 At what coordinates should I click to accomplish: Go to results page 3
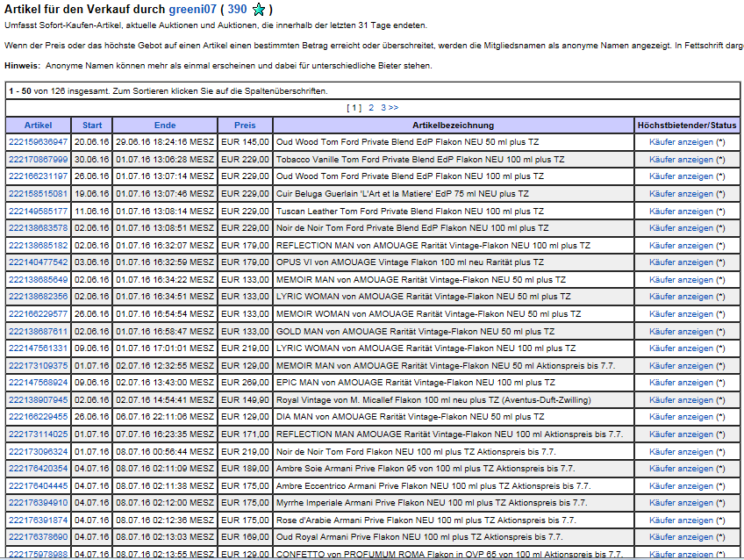pos(383,108)
